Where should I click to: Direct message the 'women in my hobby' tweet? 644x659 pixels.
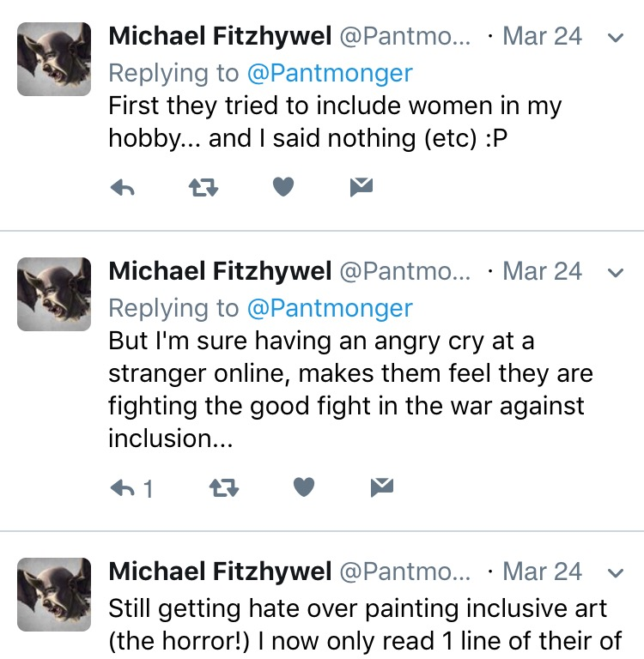361,188
